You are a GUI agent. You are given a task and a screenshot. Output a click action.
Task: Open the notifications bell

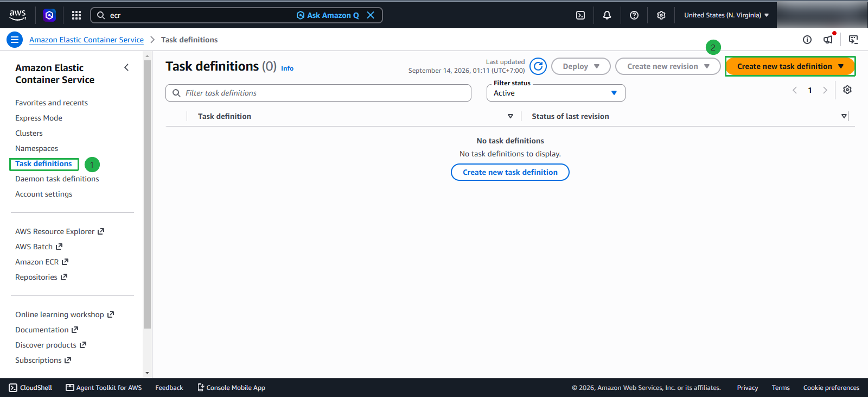(607, 15)
